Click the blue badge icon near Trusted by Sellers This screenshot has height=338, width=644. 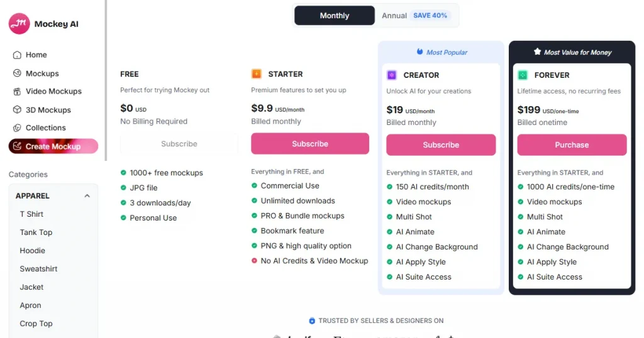[x=312, y=321]
